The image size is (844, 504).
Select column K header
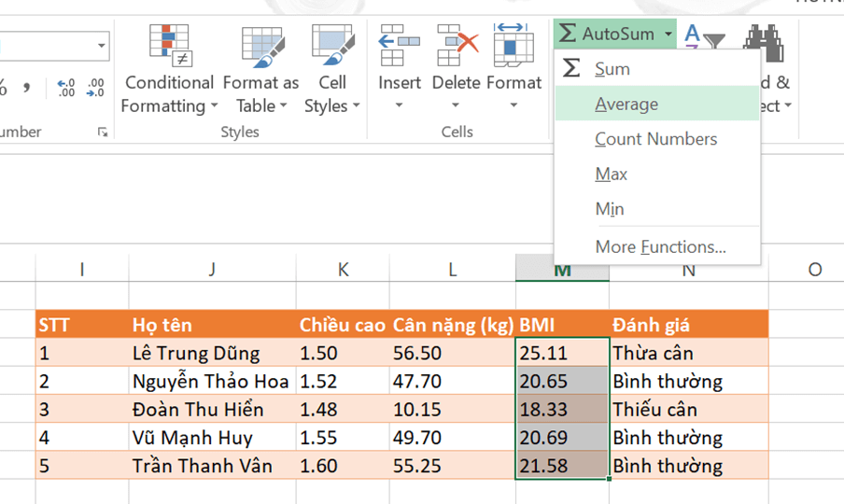[x=343, y=269]
